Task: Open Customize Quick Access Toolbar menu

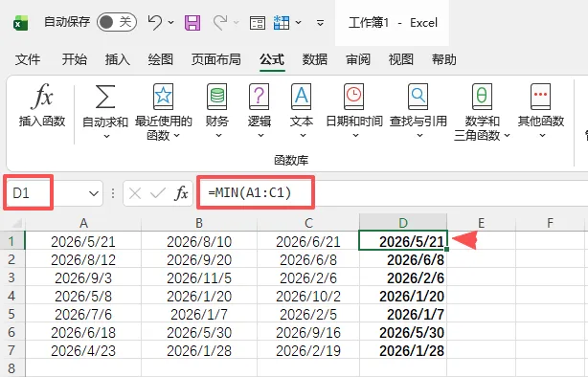Action: [320, 23]
